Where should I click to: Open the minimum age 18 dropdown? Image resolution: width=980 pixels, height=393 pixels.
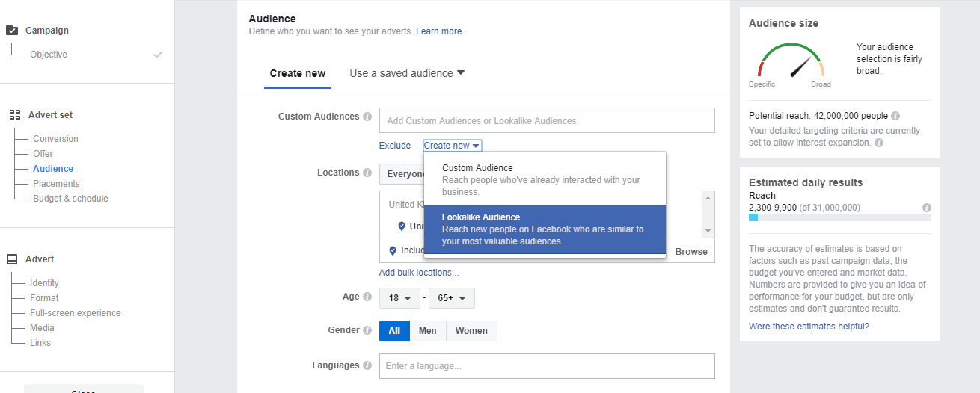click(399, 298)
